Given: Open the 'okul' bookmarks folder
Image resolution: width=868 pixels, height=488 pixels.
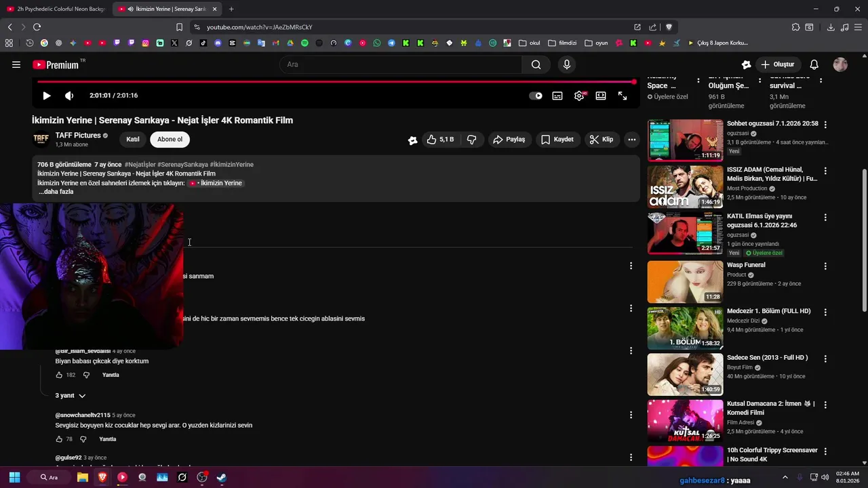Looking at the screenshot, I should [x=530, y=43].
